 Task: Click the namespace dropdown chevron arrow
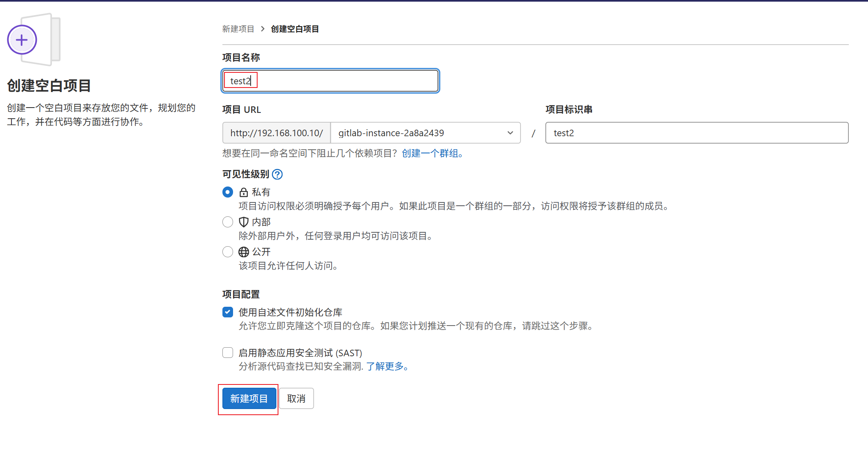pyautogui.click(x=510, y=133)
